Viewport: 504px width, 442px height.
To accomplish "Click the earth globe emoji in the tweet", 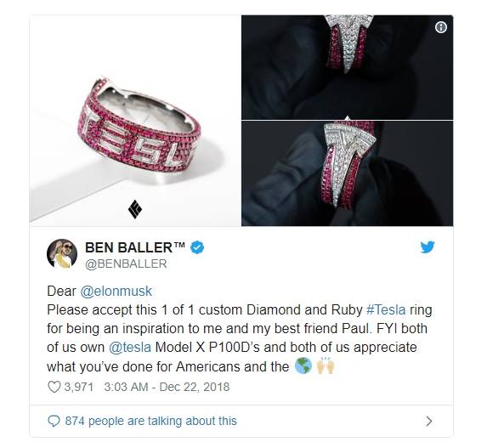I will 303,365.
